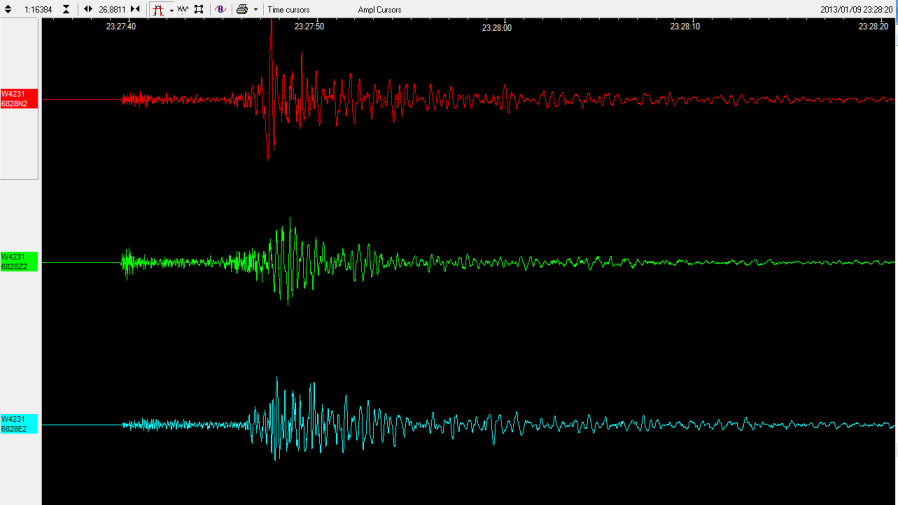Click the 23:27:50 time axis marker
Screen dimensions: 898x505
pos(309,27)
